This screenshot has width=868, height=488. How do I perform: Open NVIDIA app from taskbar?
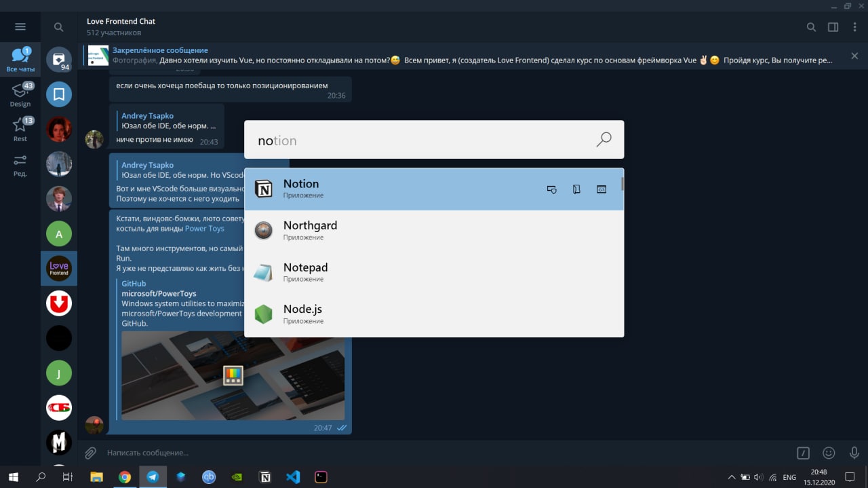(237, 477)
